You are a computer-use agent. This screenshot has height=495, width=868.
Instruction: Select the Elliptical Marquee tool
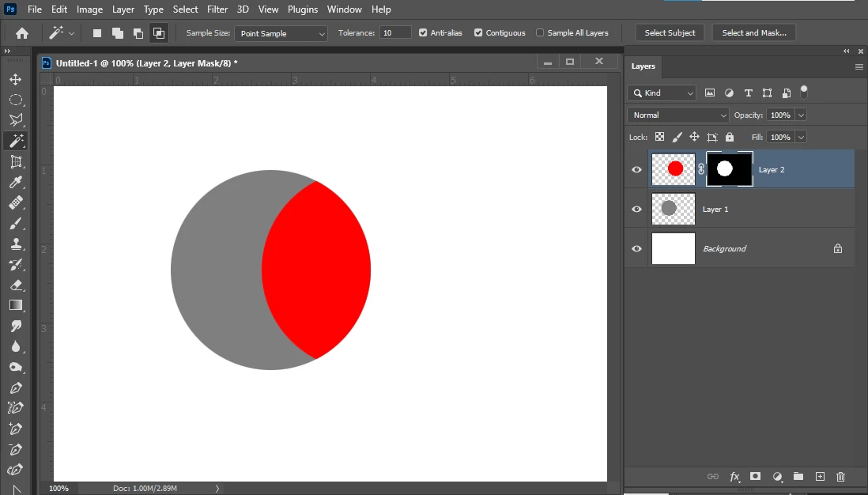click(16, 100)
